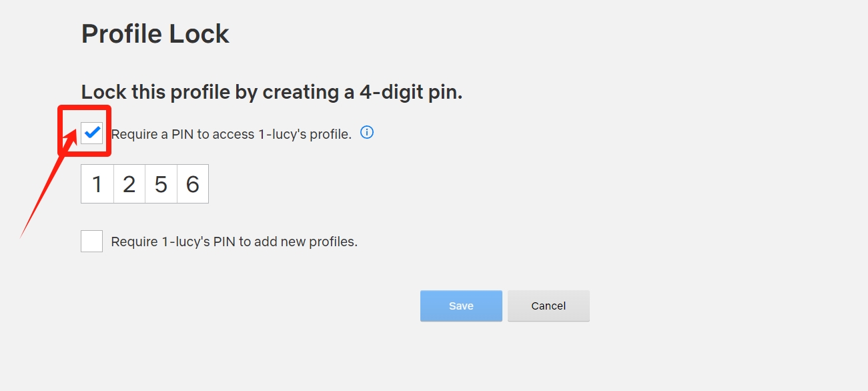
Task: Select the fourth PIN digit box showing 6
Action: (x=193, y=184)
